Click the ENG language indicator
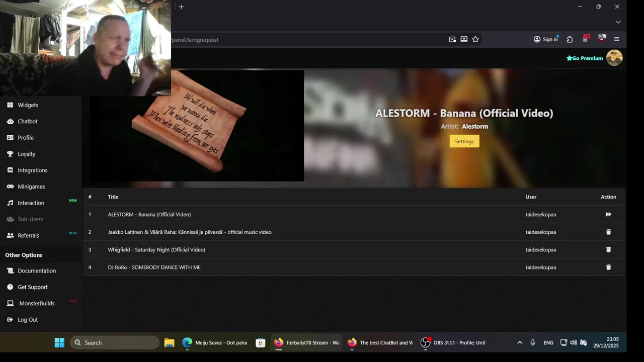The image size is (644, 362). click(x=548, y=342)
